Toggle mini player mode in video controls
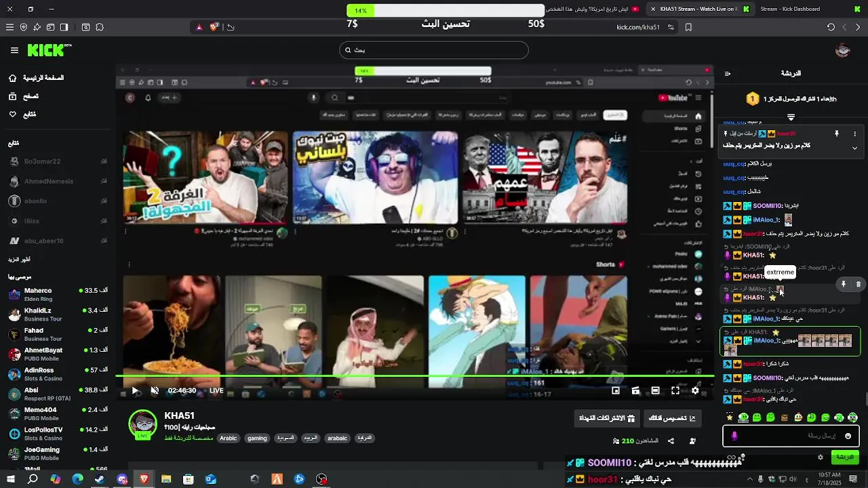The width and height of the screenshot is (868, 488). click(616, 390)
